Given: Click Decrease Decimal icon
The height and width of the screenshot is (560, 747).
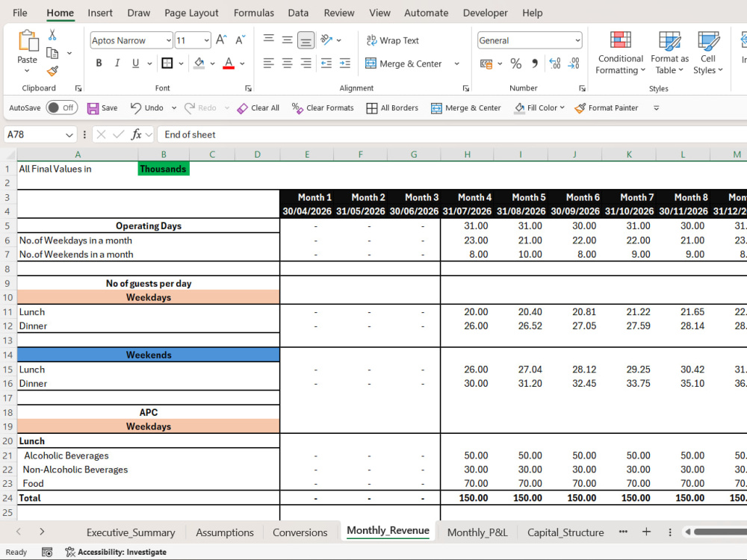Looking at the screenshot, I should tap(574, 63).
